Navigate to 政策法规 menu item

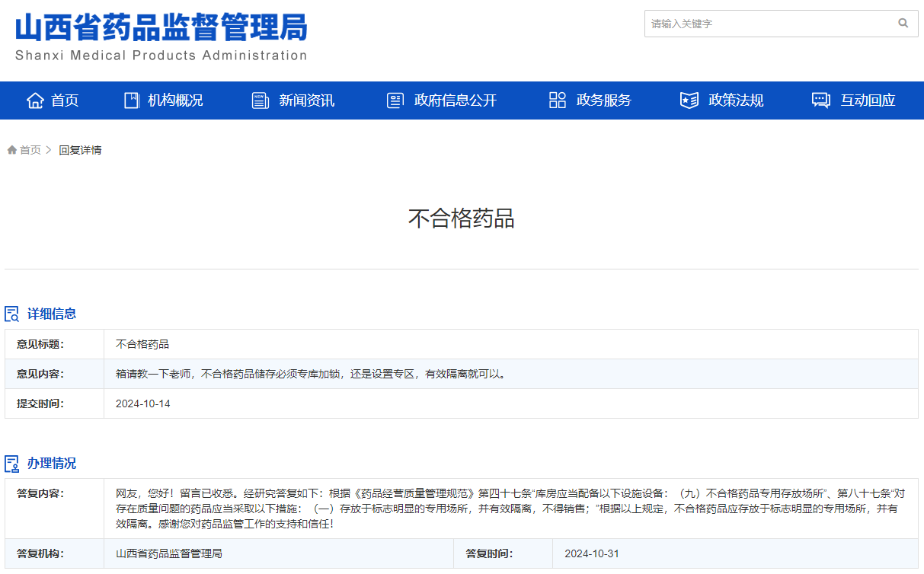point(736,100)
